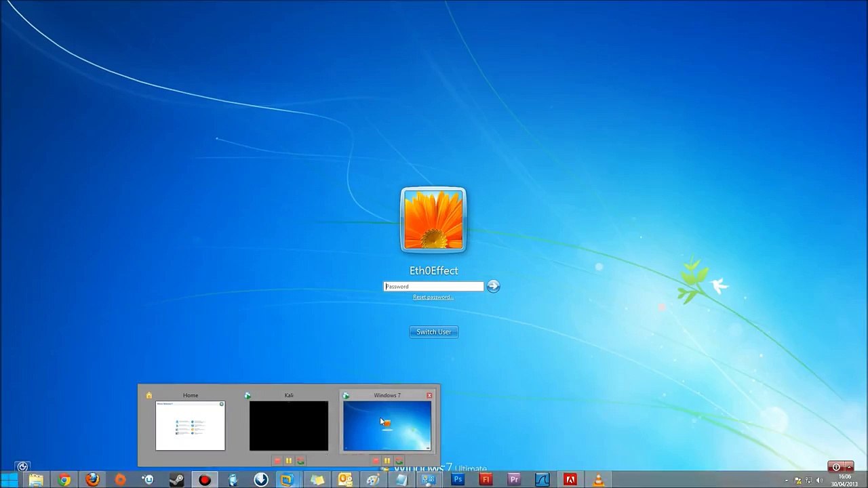Screen dimensions: 868x488
Task: Open Google Chrome from the taskbar
Action: pyautogui.click(x=64, y=480)
